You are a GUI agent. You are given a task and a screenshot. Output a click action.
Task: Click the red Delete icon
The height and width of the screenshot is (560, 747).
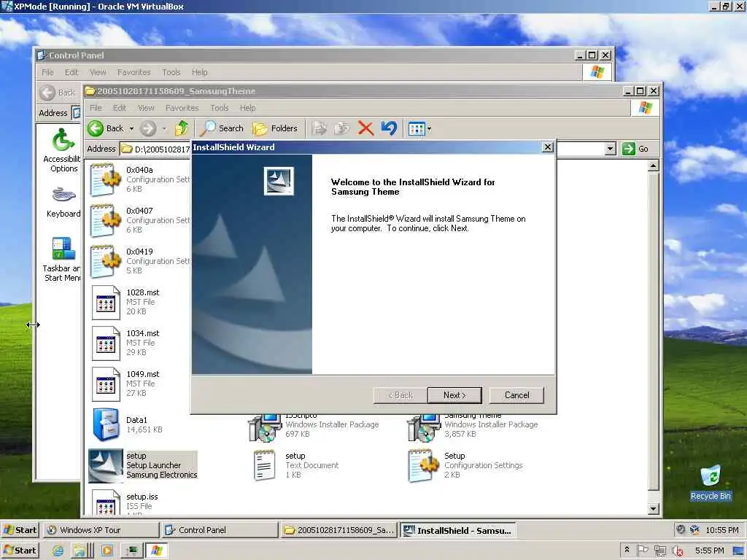coord(365,128)
